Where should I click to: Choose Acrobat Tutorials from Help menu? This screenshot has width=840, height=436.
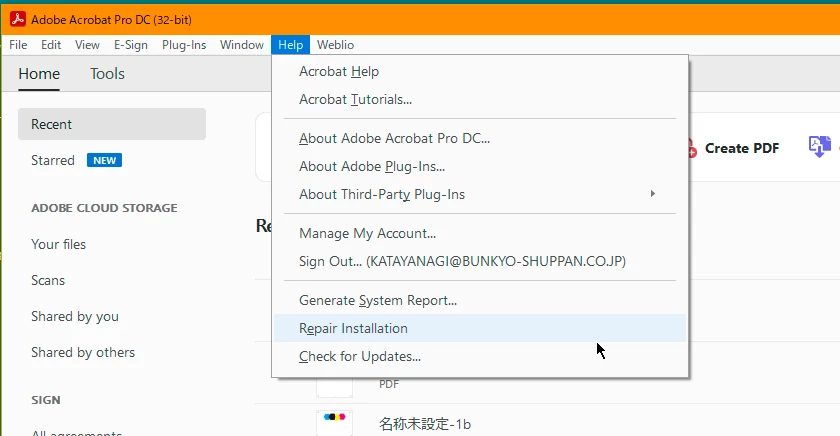point(480,99)
